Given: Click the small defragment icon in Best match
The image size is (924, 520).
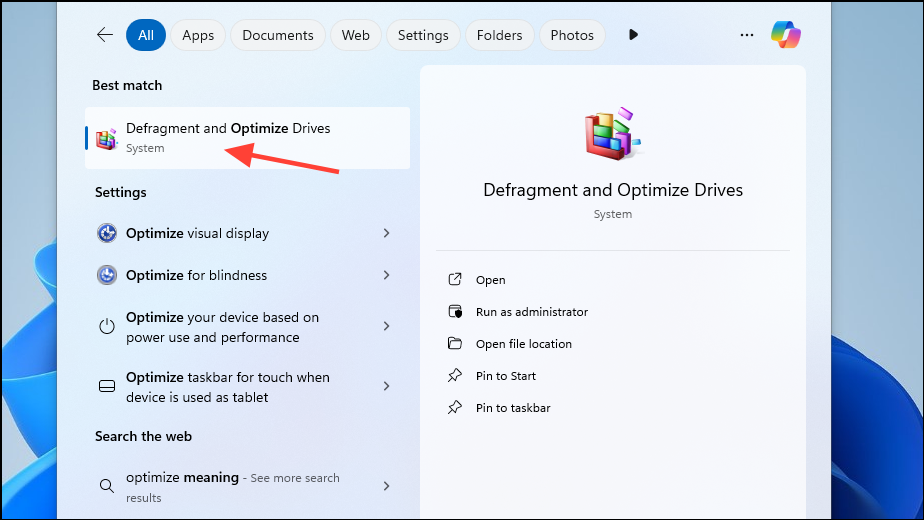Looking at the screenshot, I should (x=107, y=139).
